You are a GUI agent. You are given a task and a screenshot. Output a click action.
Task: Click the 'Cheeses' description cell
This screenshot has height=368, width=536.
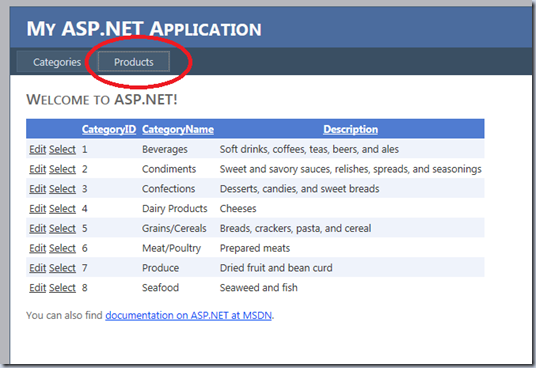pos(238,209)
